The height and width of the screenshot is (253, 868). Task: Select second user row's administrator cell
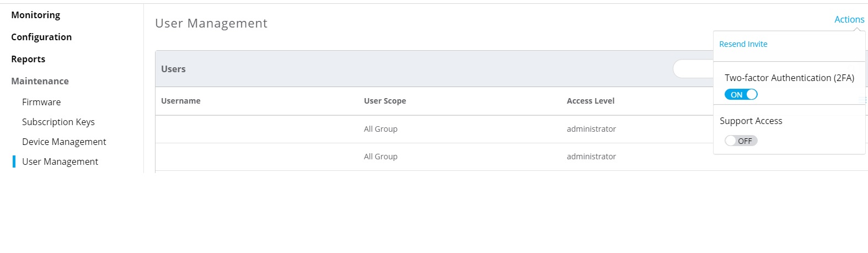[591, 157]
